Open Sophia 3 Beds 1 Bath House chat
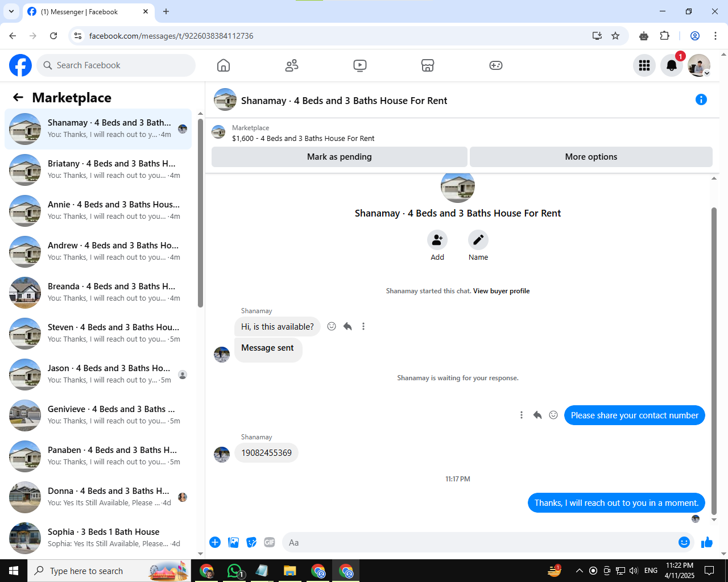The width and height of the screenshot is (728, 582). [98, 538]
